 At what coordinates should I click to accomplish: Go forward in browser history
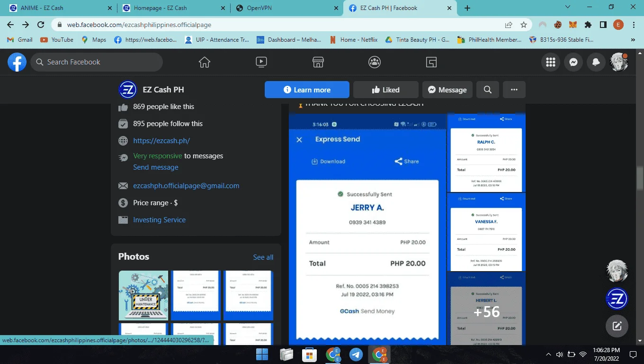pos(26,25)
